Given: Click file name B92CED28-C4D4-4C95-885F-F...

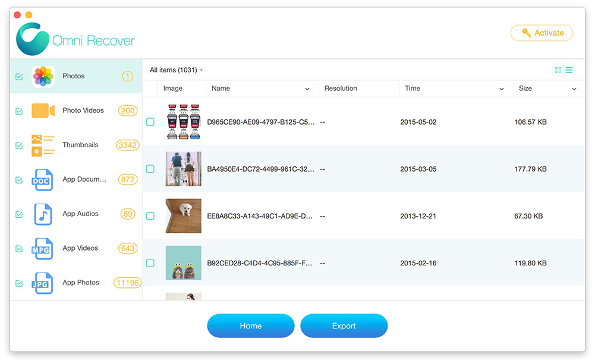Looking at the screenshot, I should click(x=260, y=263).
